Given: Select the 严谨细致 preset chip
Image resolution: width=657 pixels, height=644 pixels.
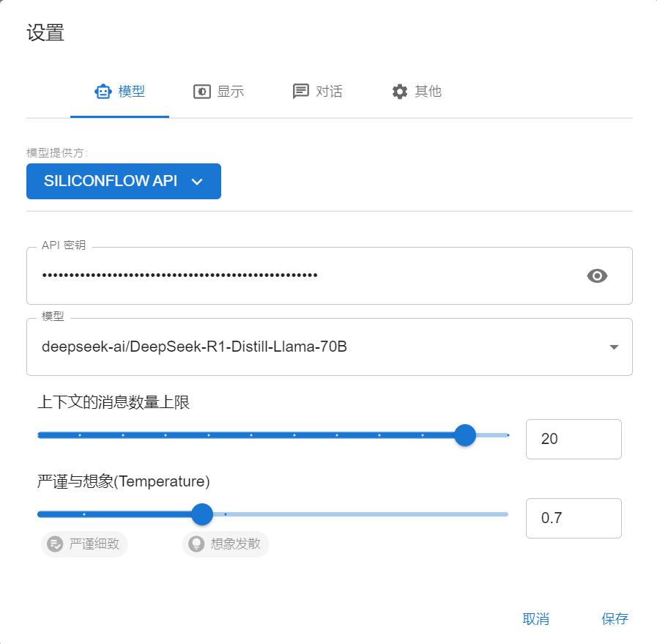Looking at the screenshot, I should (x=84, y=544).
